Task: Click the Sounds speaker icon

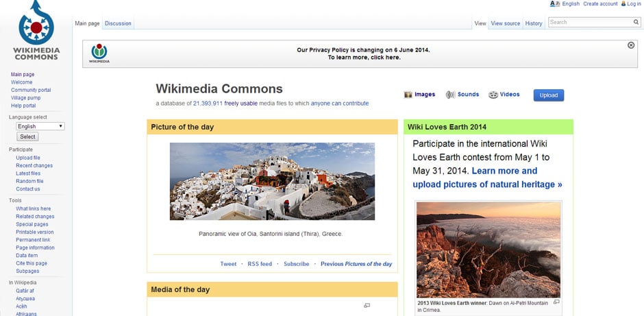Action: [x=450, y=95]
